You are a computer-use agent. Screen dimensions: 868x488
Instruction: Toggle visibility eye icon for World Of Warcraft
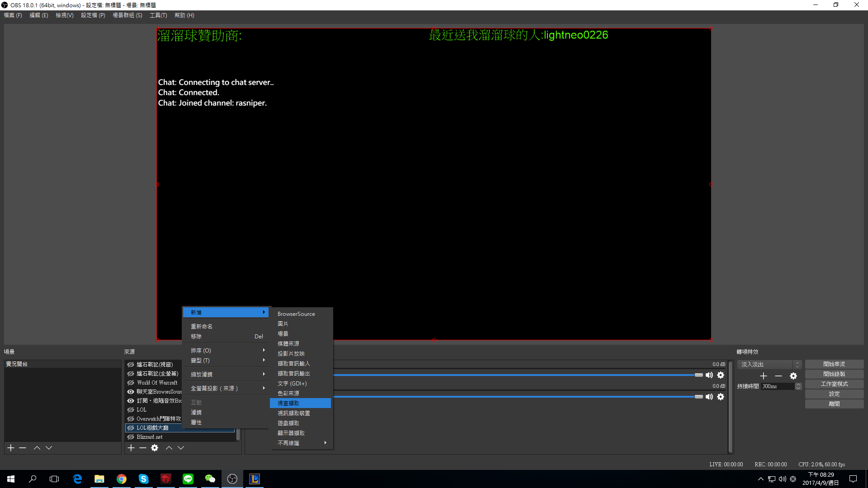tap(130, 382)
